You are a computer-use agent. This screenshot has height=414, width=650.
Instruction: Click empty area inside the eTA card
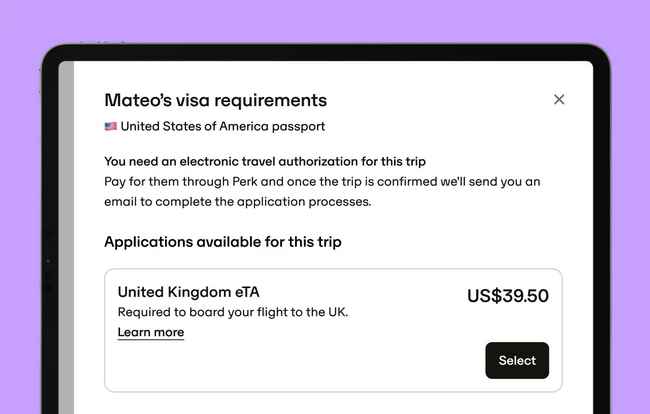tap(290, 365)
